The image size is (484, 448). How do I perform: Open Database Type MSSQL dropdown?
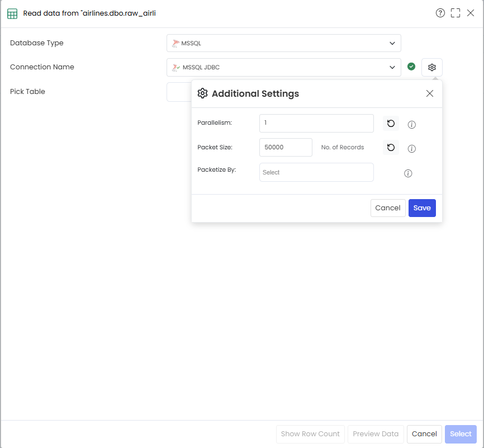284,43
